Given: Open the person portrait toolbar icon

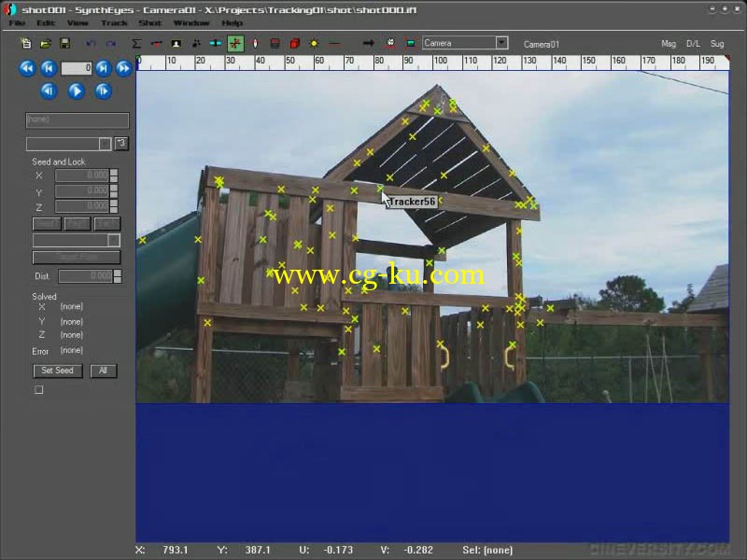Looking at the screenshot, I should click(x=176, y=43).
